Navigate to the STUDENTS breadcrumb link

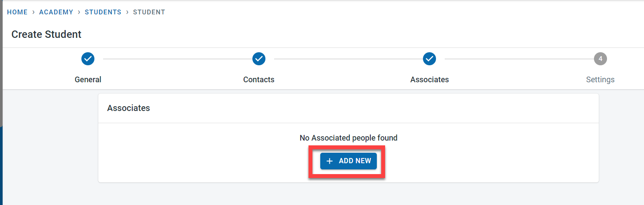[x=103, y=12]
